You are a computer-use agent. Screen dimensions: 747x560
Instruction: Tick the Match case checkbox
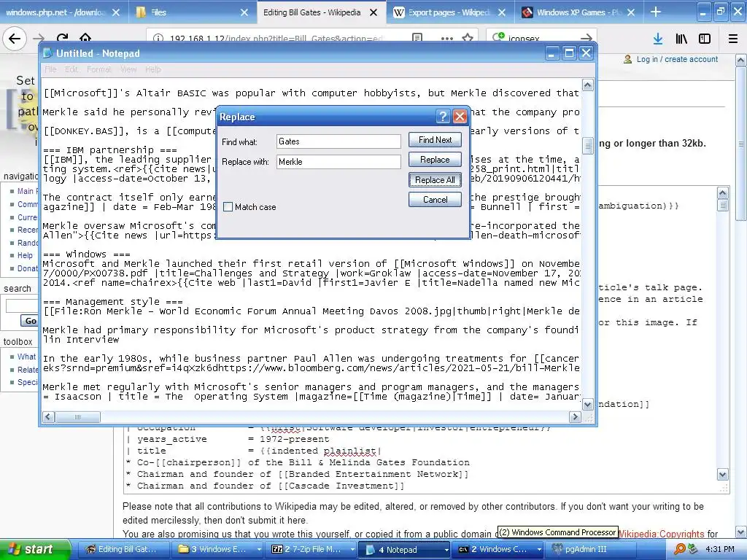pos(228,207)
